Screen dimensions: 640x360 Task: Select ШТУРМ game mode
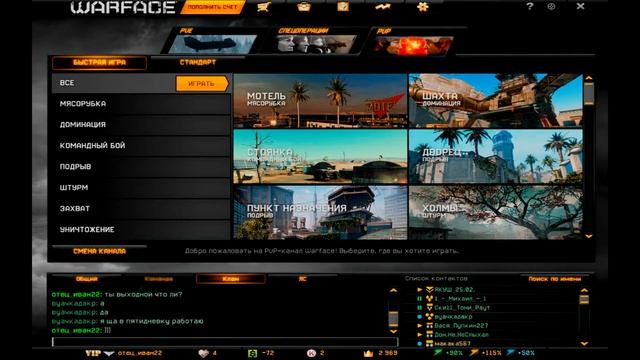click(x=141, y=188)
